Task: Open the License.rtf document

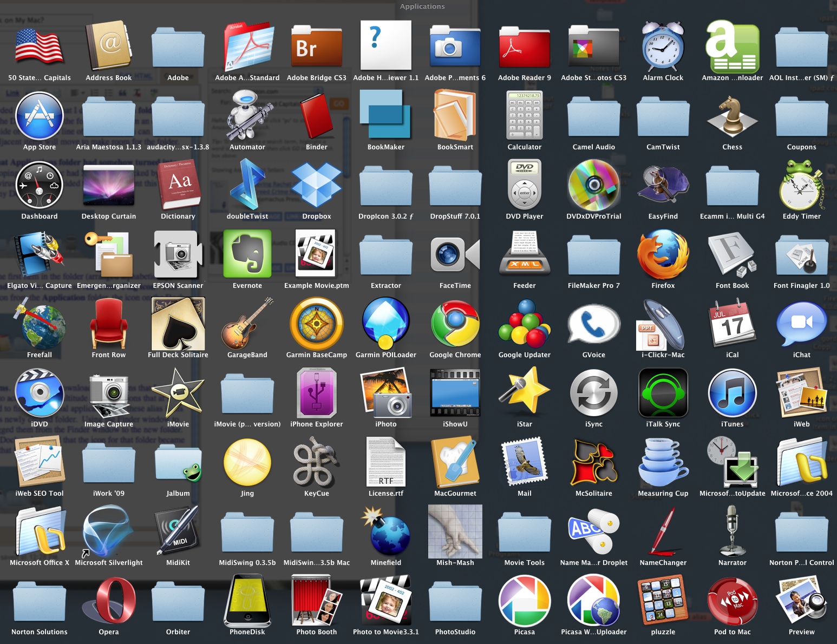Action: pyautogui.click(x=386, y=462)
